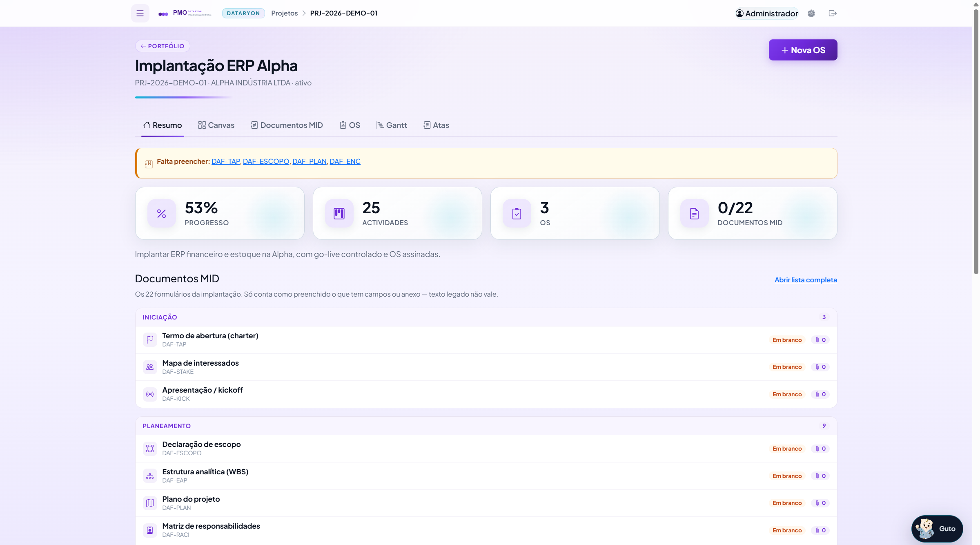
Task: Click the 3 OS count value
Action: pos(545,208)
